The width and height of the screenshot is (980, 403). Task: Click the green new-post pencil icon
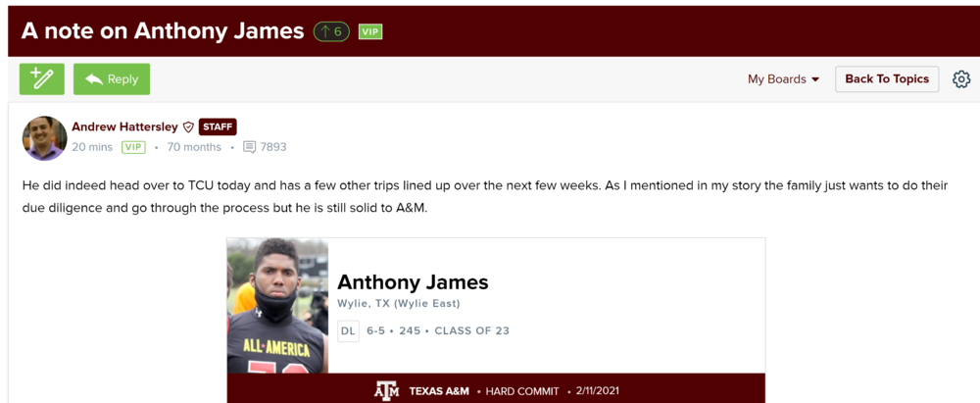coord(42,79)
